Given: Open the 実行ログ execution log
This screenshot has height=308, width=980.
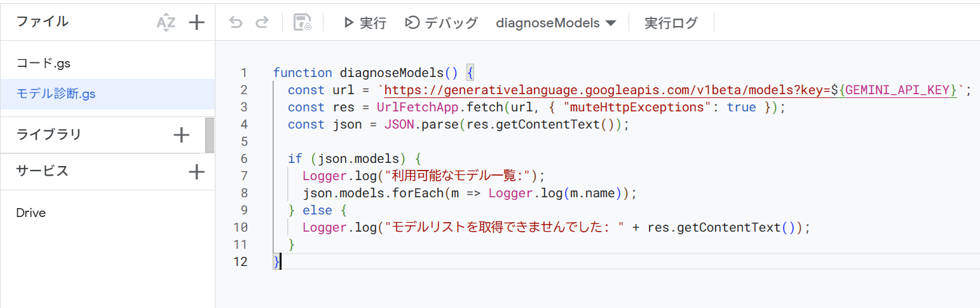Looking at the screenshot, I should click(x=670, y=23).
